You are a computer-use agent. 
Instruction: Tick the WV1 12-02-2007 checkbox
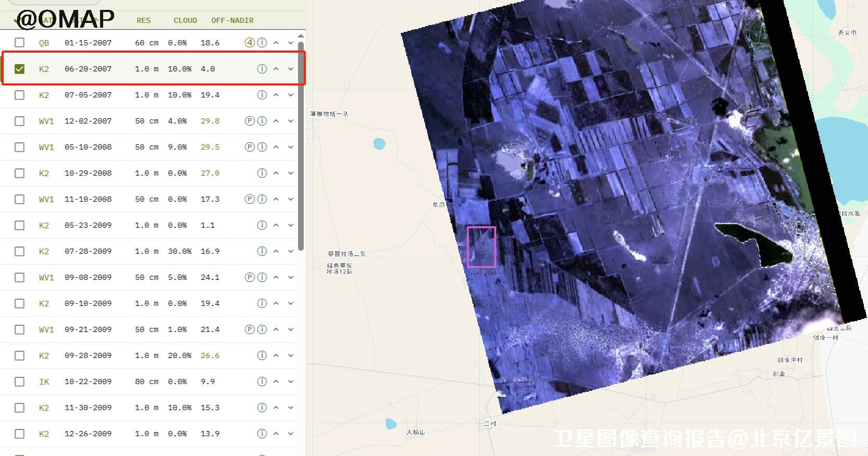[x=19, y=121]
